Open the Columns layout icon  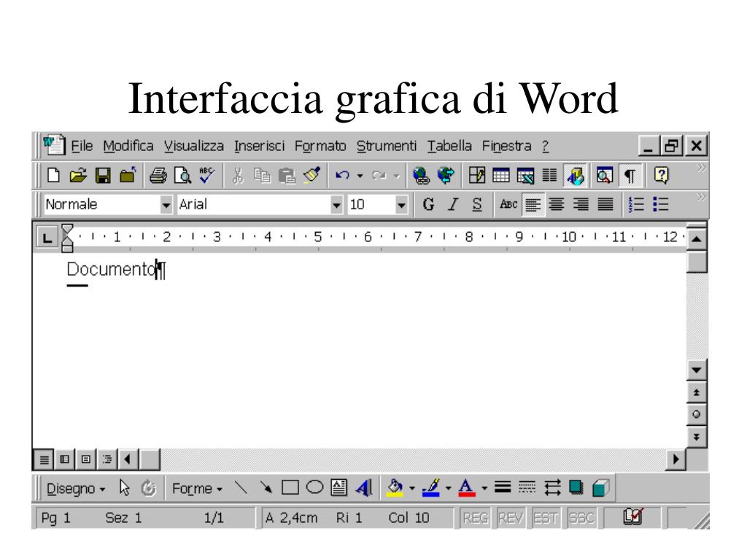[549, 176]
